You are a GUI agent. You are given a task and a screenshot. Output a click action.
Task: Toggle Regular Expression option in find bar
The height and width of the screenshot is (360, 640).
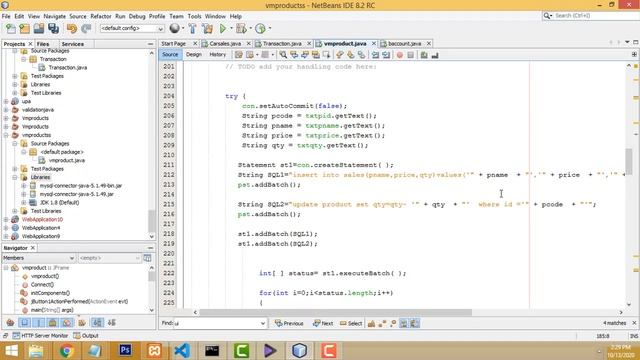point(393,323)
